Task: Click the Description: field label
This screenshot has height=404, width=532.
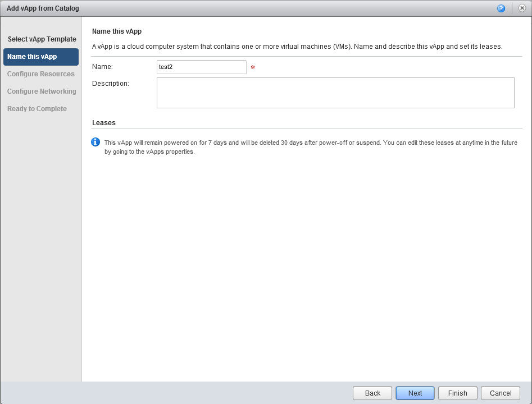Action: pos(111,84)
